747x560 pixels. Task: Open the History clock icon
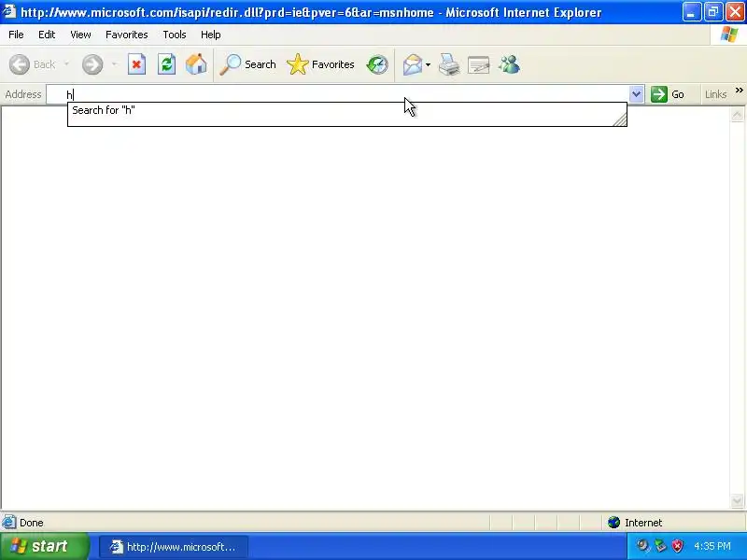377,64
